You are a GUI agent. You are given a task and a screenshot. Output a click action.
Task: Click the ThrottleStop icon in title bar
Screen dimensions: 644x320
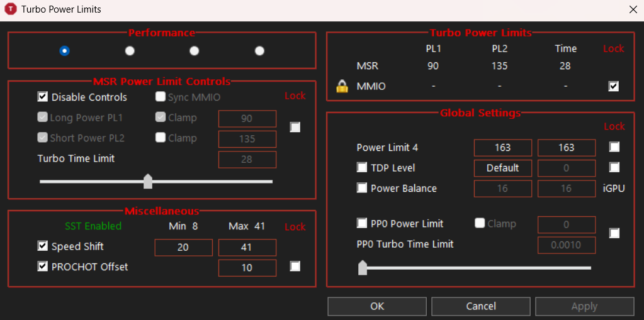click(x=10, y=9)
